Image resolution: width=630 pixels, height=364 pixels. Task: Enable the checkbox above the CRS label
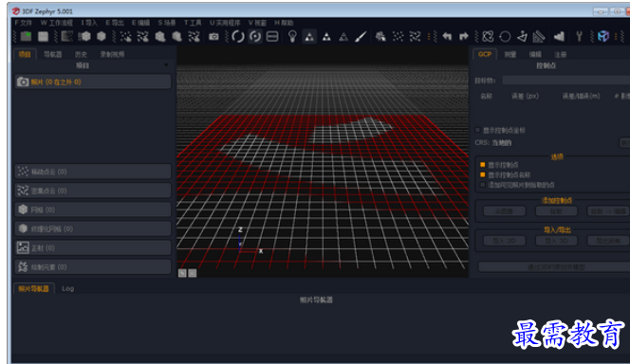[478, 130]
